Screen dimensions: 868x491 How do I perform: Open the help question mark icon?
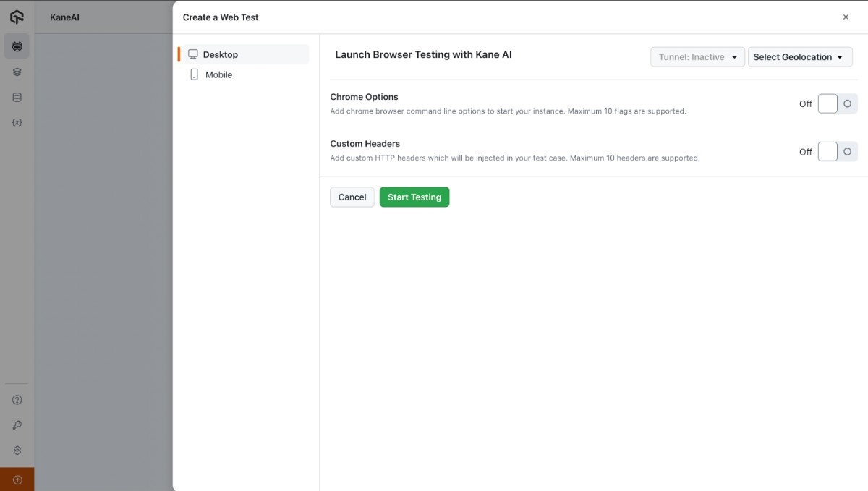pos(16,399)
